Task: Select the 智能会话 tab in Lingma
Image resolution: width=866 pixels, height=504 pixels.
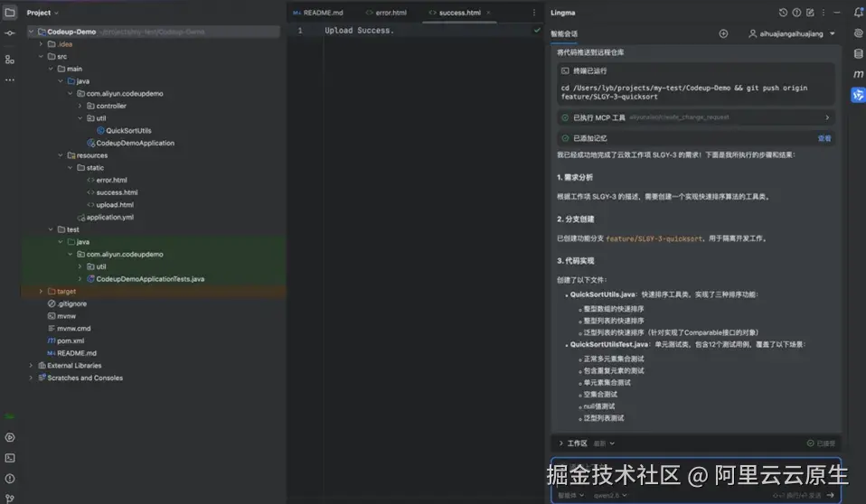Action: 564,33
